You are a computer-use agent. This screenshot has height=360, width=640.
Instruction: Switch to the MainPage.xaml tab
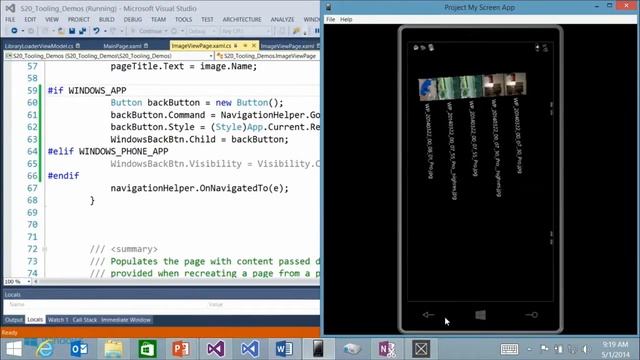click(x=122, y=46)
